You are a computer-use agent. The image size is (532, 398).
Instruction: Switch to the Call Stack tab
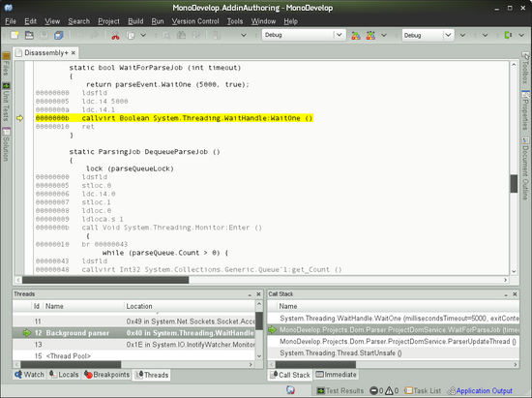pos(290,375)
